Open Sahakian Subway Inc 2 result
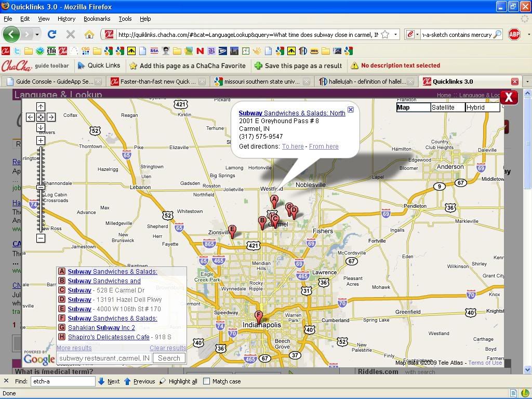 tap(101, 328)
